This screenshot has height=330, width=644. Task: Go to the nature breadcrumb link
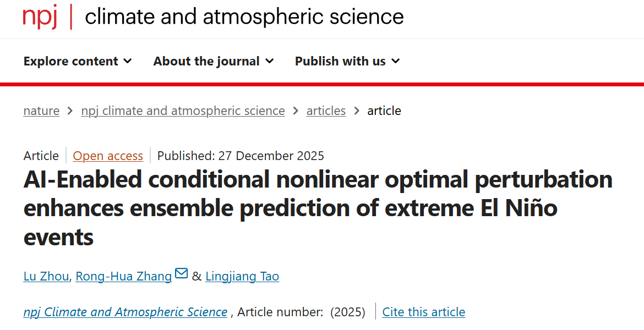tap(41, 111)
